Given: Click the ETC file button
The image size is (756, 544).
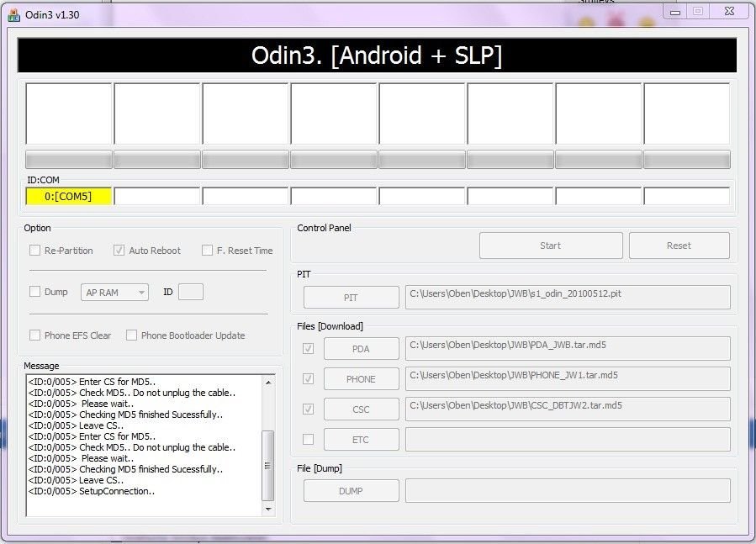Looking at the screenshot, I should (361, 440).
